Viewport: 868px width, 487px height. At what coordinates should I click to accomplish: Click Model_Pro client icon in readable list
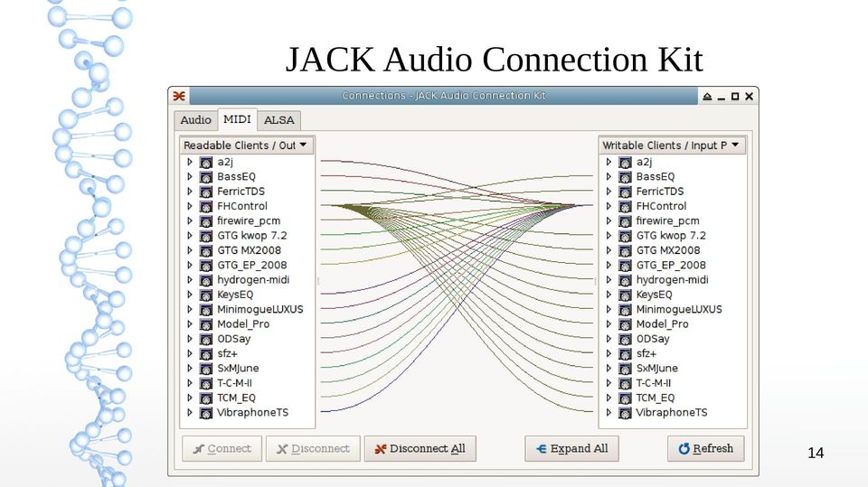point(206,325)
